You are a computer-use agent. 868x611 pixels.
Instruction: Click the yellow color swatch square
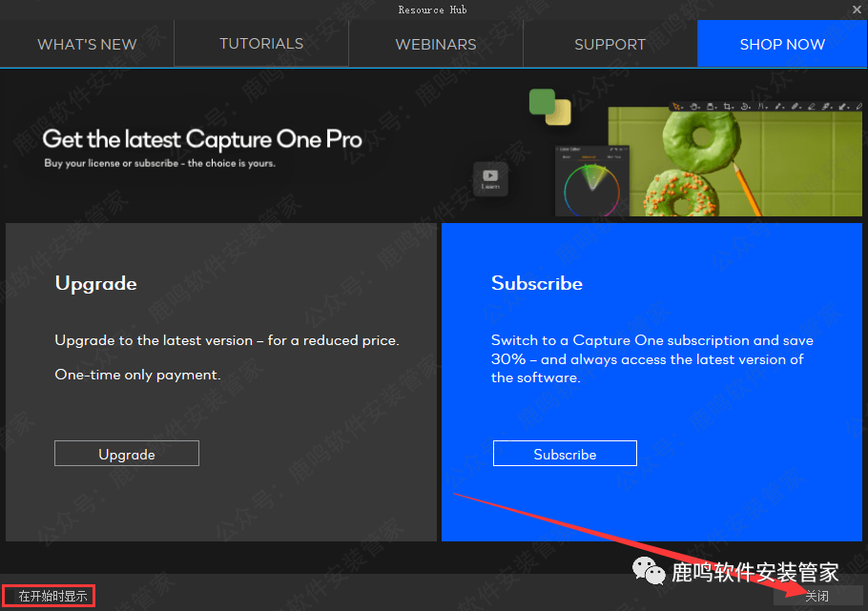pos(558,112)
